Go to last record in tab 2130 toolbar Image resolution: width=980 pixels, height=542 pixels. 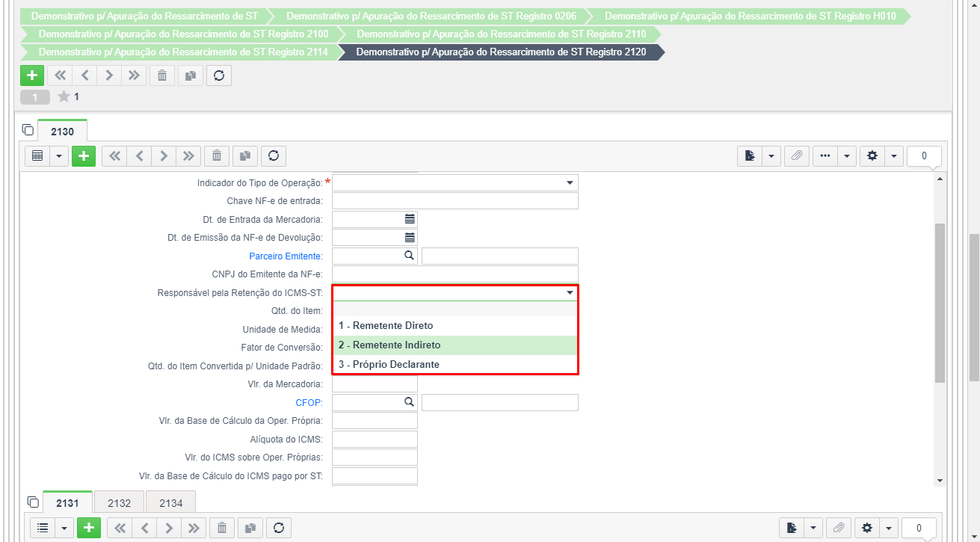tap(188, 155)
